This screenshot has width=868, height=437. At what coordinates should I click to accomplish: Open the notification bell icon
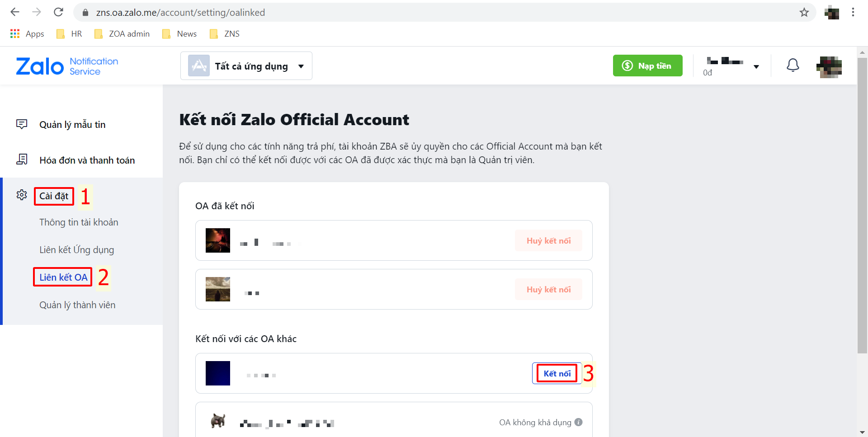(x=793, y=66)
